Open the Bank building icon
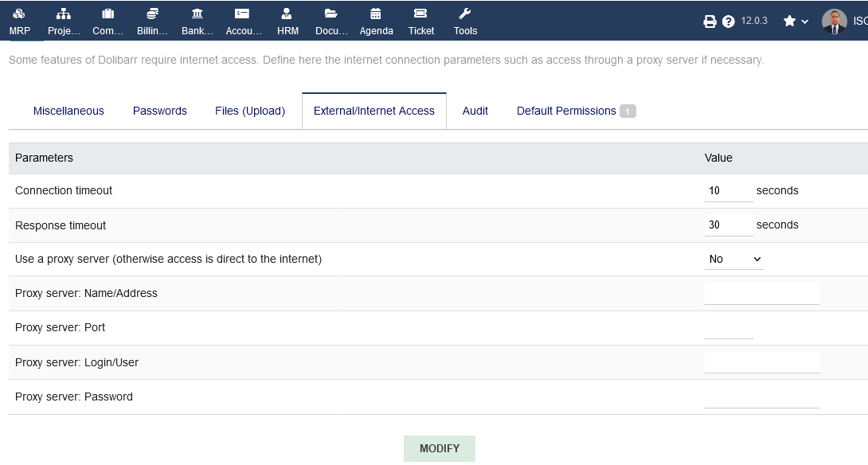 coord(197,14)
